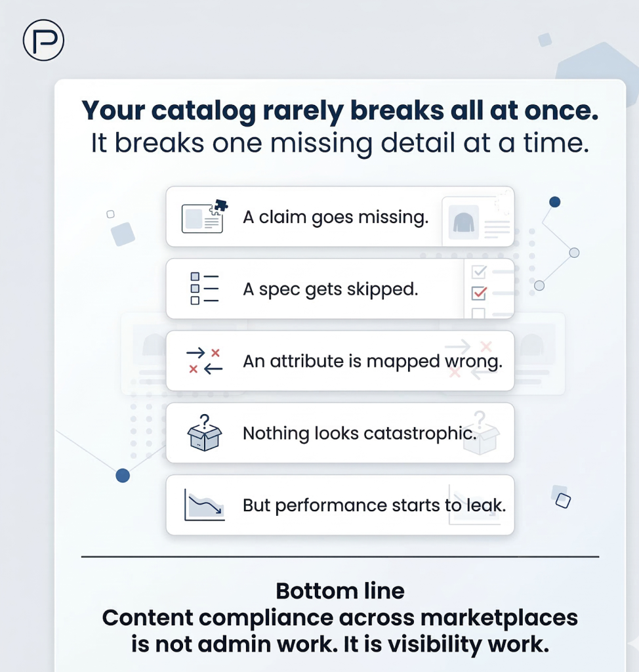Click the circular P logo
This screenshot has height=672, width=639.
tap(43, 41)
